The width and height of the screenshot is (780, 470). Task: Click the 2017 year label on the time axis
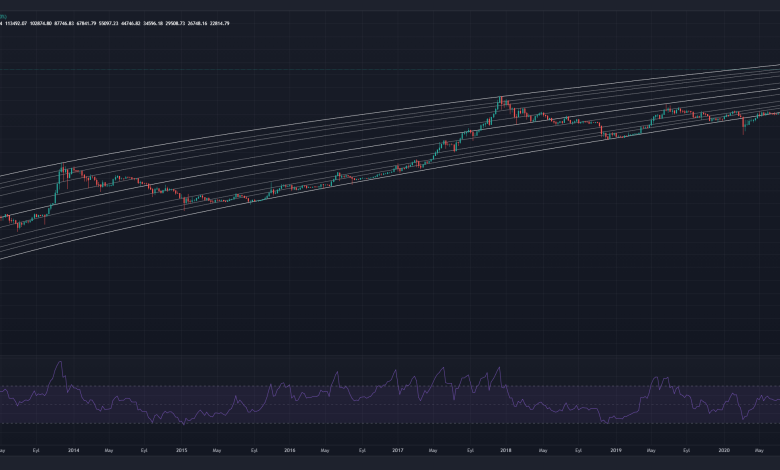pos(398,451)
